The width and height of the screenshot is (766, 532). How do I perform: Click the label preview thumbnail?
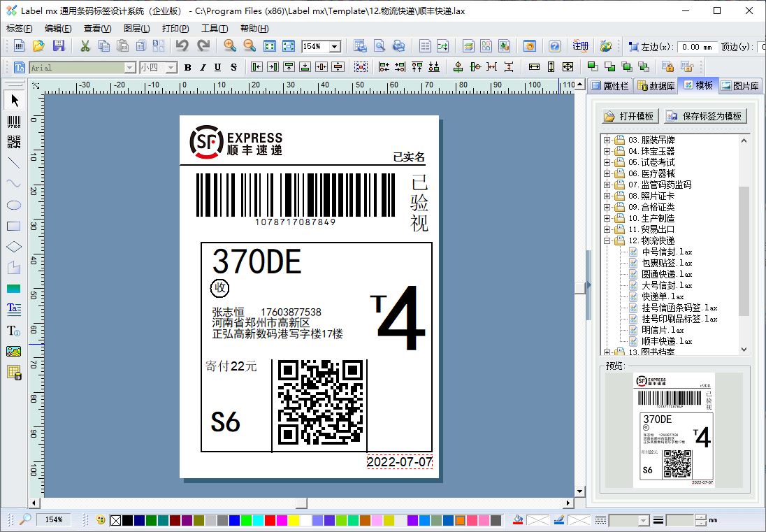pos(674,431)
